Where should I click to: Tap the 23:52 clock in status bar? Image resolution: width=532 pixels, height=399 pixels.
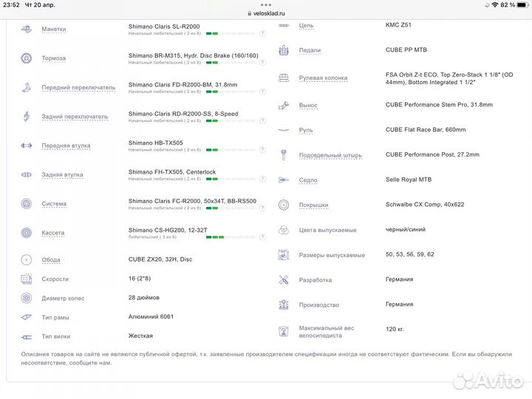[x=11, y=4]
